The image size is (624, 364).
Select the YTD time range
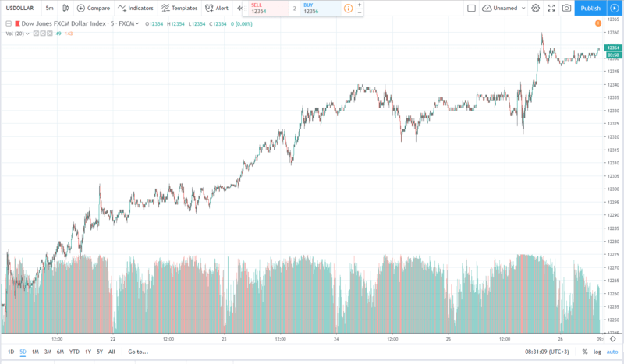point(74,352)
